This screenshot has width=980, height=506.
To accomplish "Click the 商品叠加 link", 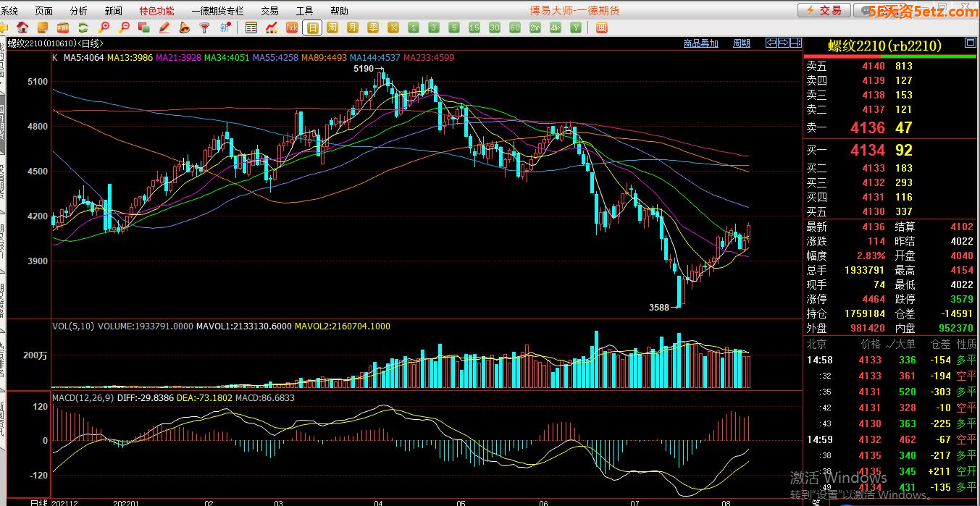I will coord(701,43).
